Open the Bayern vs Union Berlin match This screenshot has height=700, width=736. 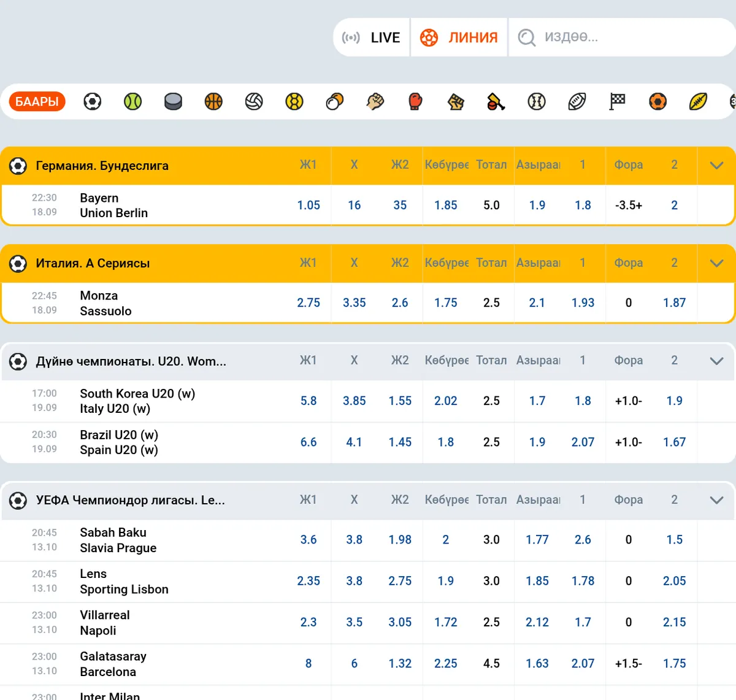114,206
